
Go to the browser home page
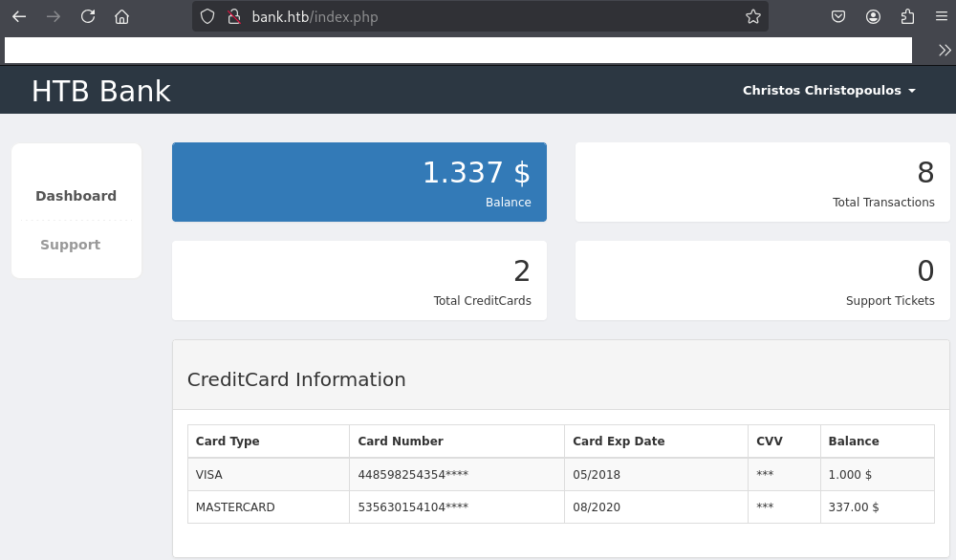tap(121, 16)
